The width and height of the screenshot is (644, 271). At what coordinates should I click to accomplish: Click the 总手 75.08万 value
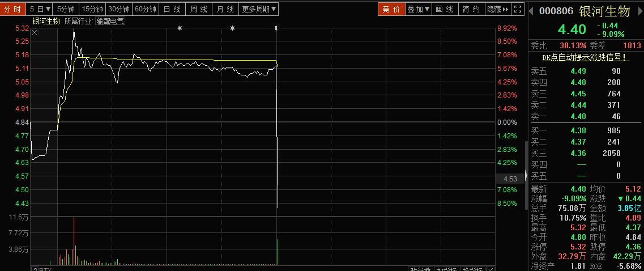(572, 208)
